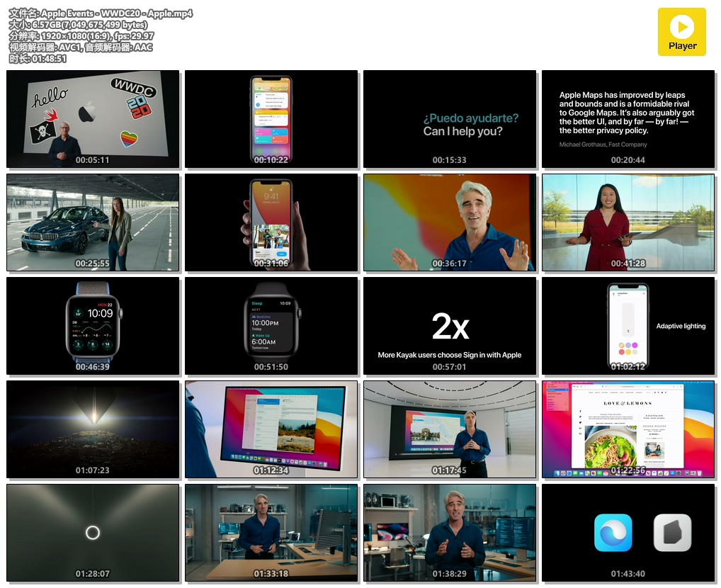Image resolution: width=721 pixels, height=588 pixels.
Task: Select the Love & Lemons Safari frame
Action: 628,429
